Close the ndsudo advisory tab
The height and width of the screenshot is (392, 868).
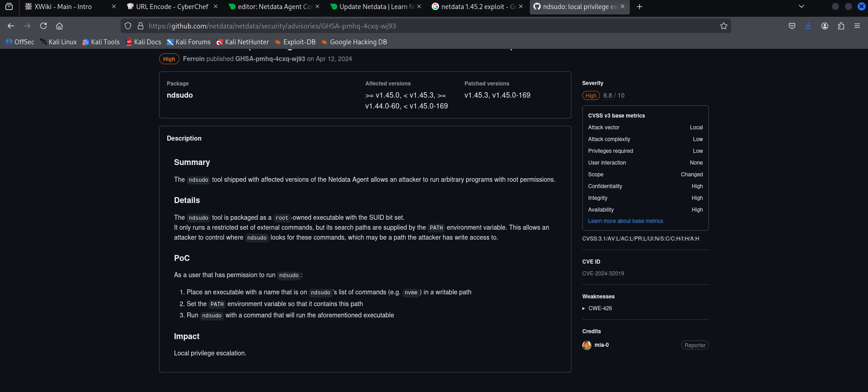point(623,6)
